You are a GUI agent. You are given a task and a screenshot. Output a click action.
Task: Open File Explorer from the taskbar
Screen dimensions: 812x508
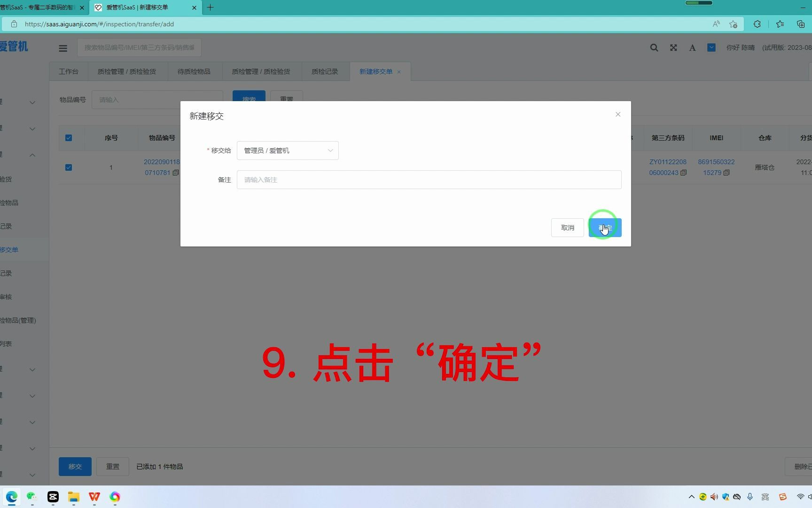[74, 497]
